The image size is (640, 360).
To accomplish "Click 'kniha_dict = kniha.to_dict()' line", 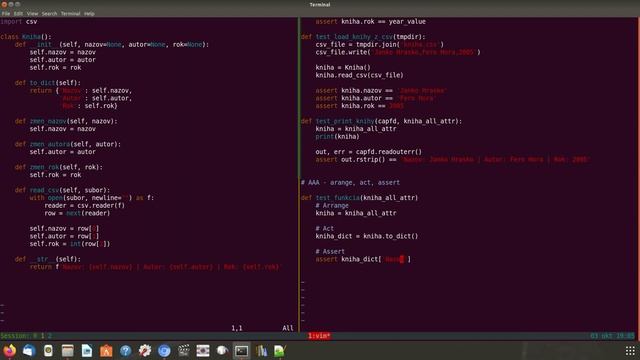I will point(367,236).
